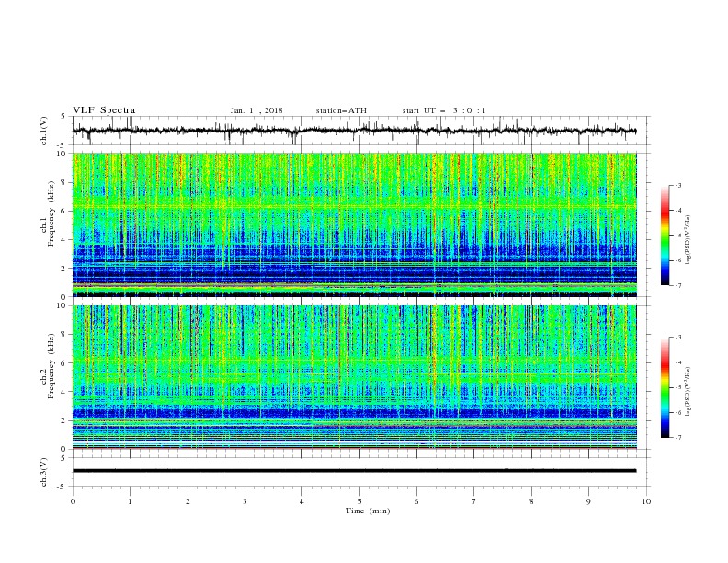Viewport: 728px width, 563px height.
Task: Click the '7' minute time axis tick
Action: click(x=473, y=501)
